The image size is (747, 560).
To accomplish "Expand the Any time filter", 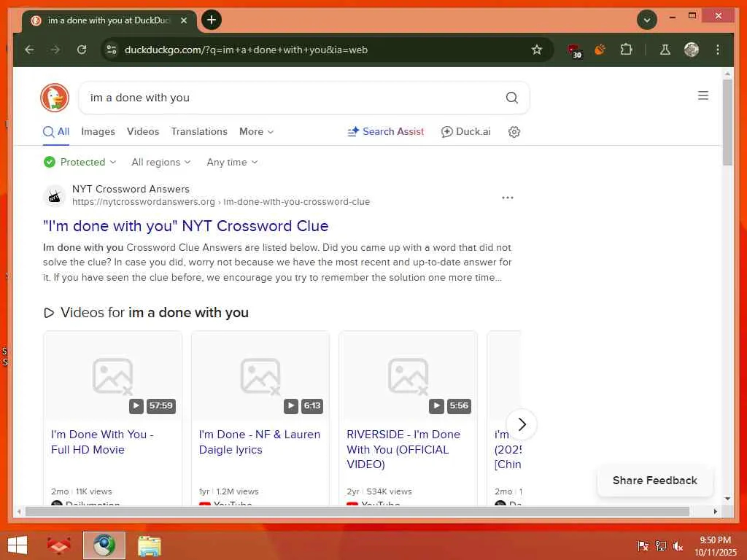I will [x=232, y=162].
